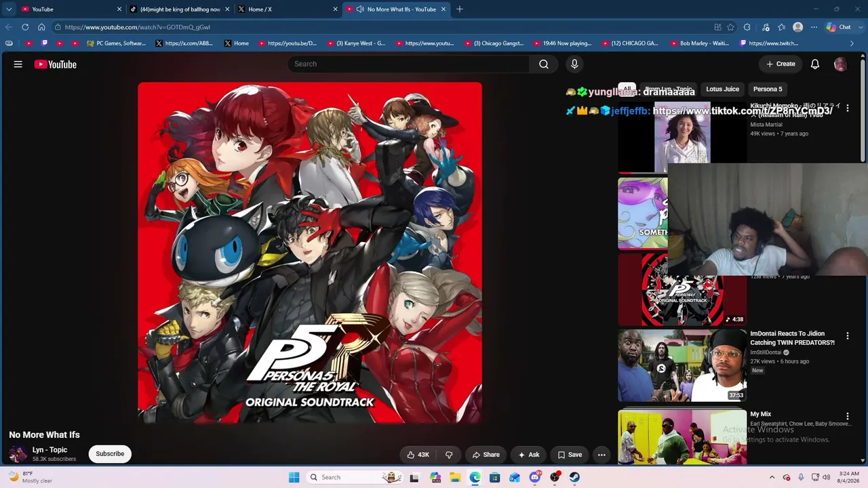Show hidden system tray icons

click(x=772, y=477)
